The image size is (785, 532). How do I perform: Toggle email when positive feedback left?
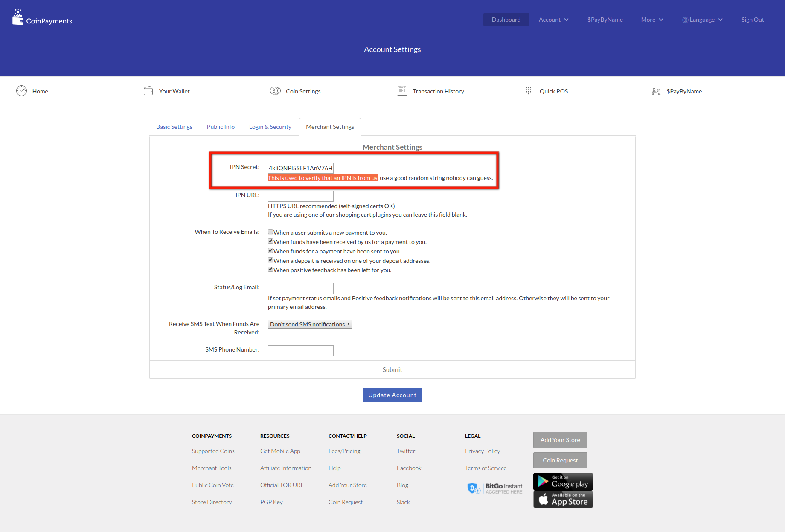[x=270, y=270]
